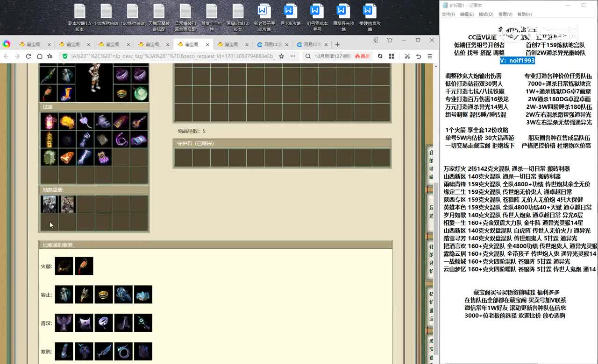This screenshot has width=598, height=364.
Task: Open Notepad 帮助(H) menu
Action: [524, 14]
